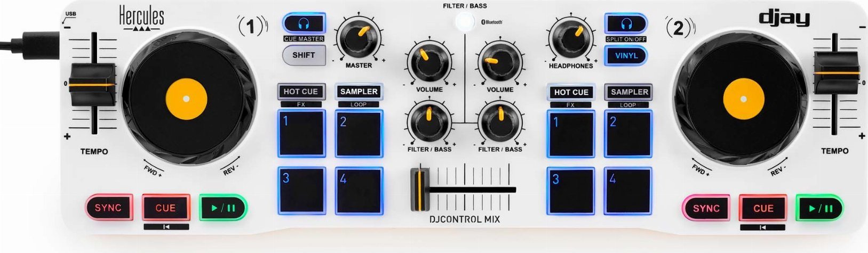Click track-start icon under deck 2 CUE
This screenshot has width=868, height=253.
pos(763,227)
